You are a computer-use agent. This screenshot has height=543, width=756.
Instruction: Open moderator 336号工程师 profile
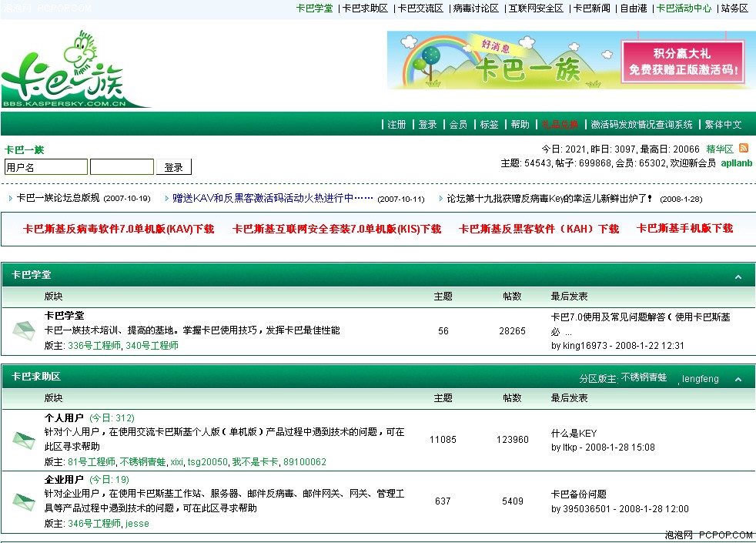94,345
